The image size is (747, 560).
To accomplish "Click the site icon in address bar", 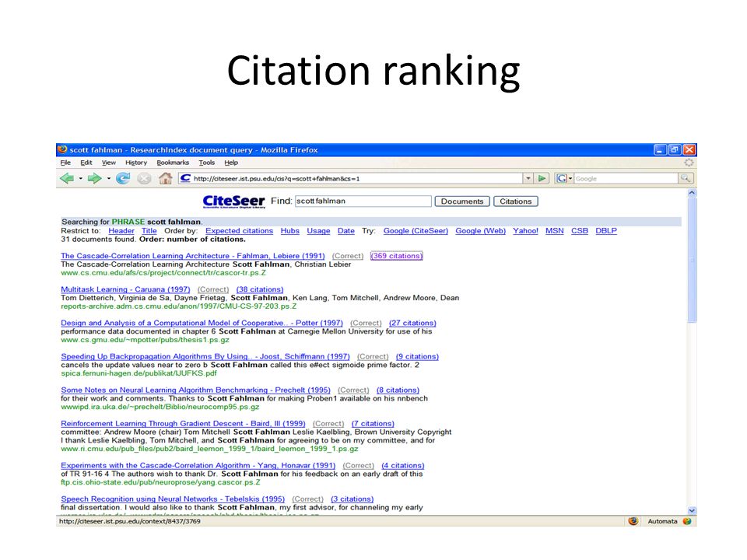I will tap(186, 178).
